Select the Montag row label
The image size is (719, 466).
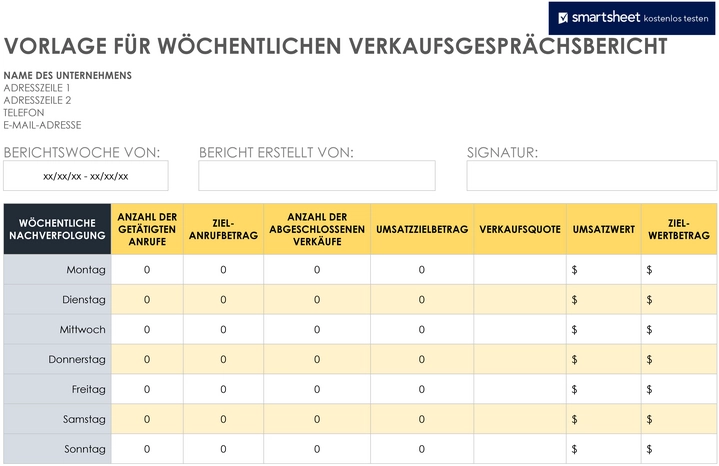(57, 270)
